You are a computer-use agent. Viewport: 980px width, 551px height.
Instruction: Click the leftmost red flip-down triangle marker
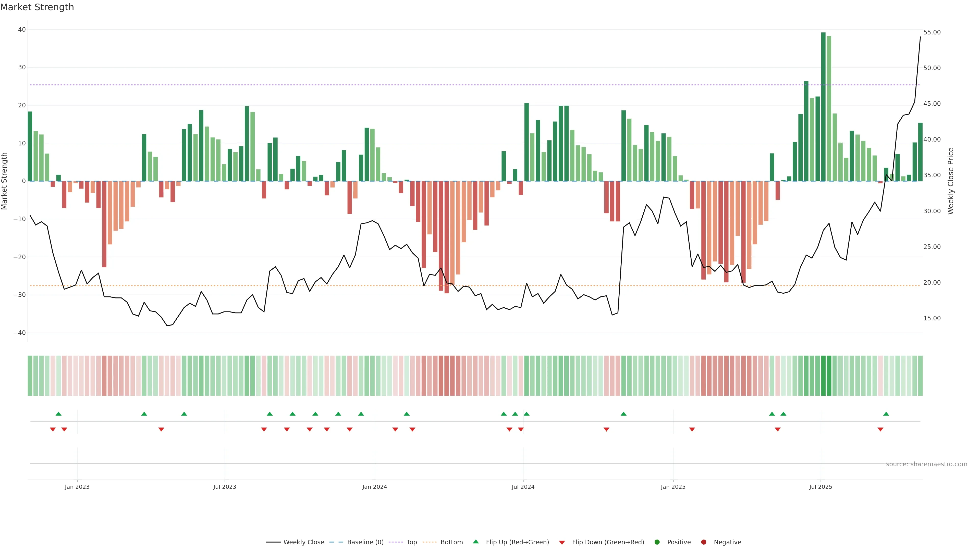pyautogui.click(x=53, y=429)
